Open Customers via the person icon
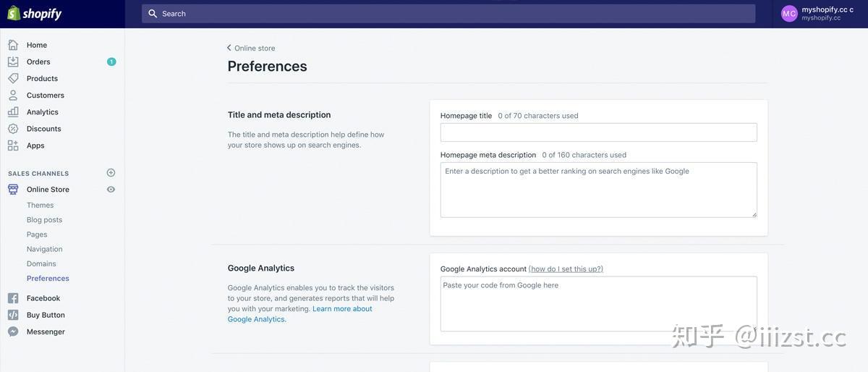 coord(13,95)
